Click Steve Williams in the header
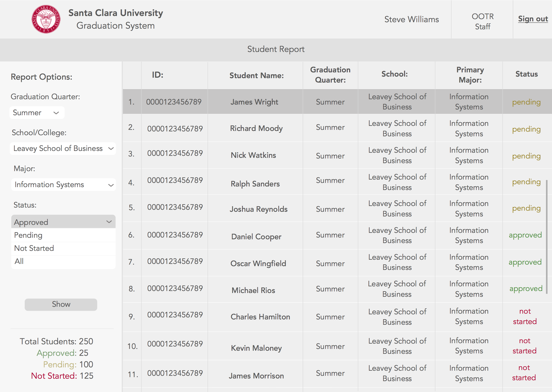The image size is (552, 392). coord(411,19)
